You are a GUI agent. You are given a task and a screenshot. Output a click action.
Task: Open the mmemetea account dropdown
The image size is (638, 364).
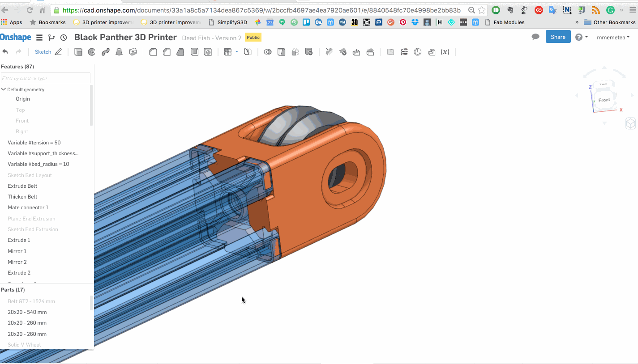click(613, 38)
